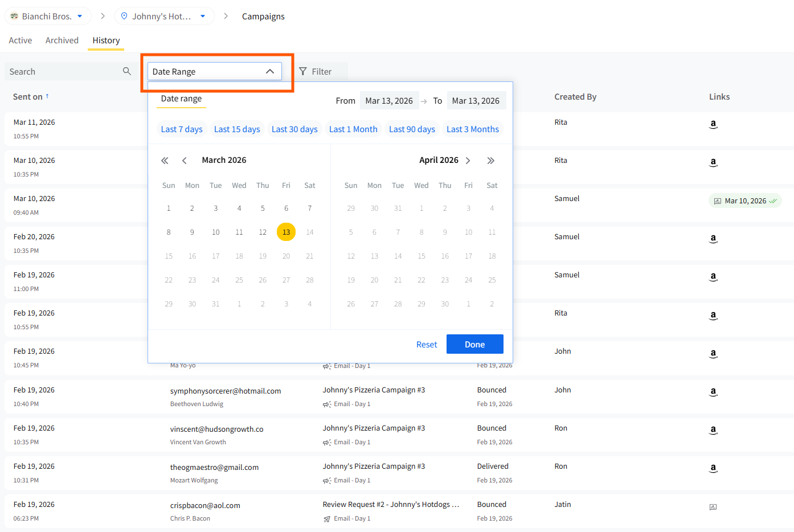Image resolution: width=794 pixels, height=532 pixels.
Task: Click the Bianchi Bros. logo icon
Action: [14, 16]
